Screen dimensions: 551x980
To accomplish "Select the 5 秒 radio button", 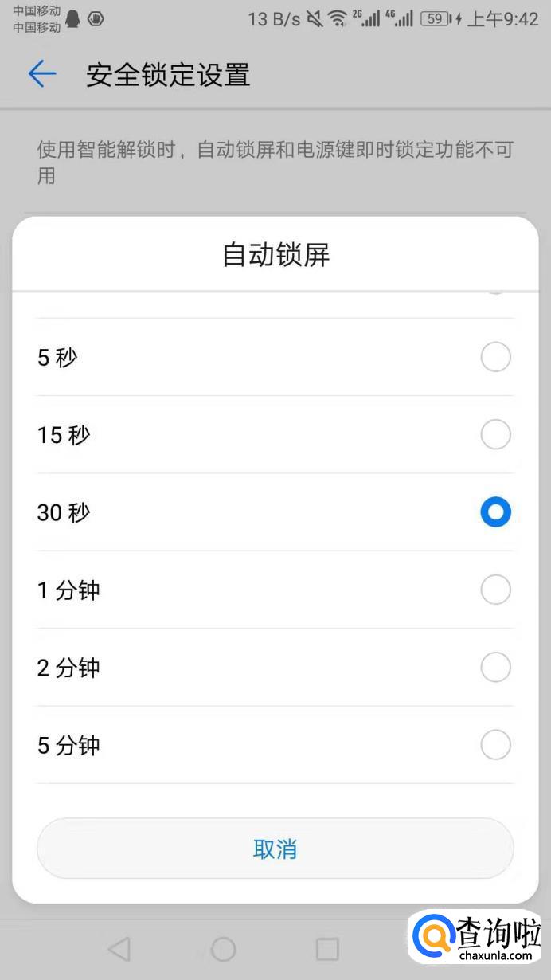I will point(495,357).
